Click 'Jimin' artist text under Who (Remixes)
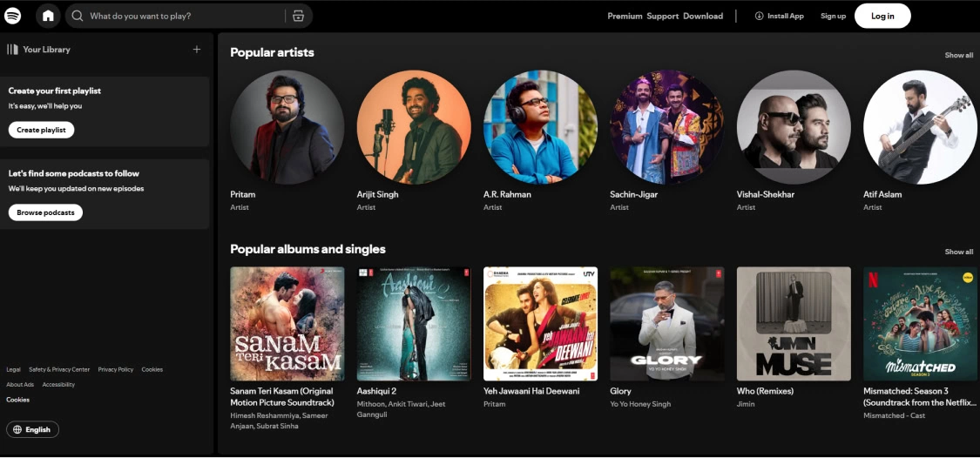The width and height of the screenshot is (980, 458). (746, 404)
